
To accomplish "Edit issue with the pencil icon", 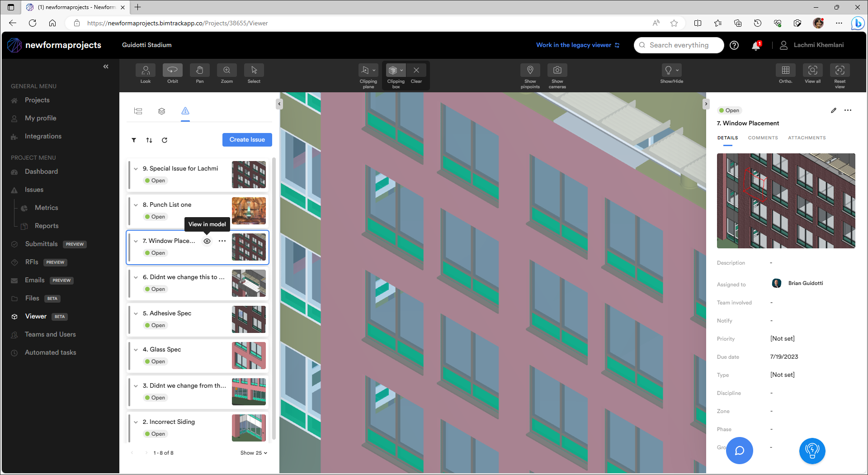I will 834,110.
